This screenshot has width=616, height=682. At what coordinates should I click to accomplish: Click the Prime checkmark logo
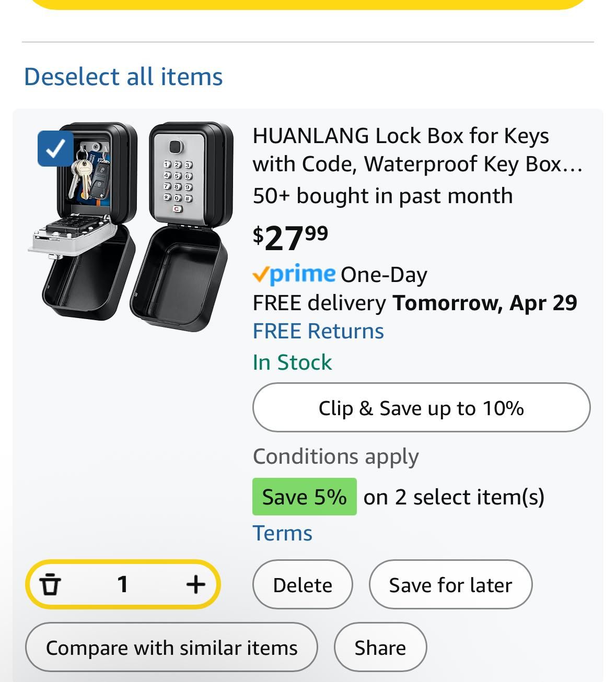tap(294, 274)
